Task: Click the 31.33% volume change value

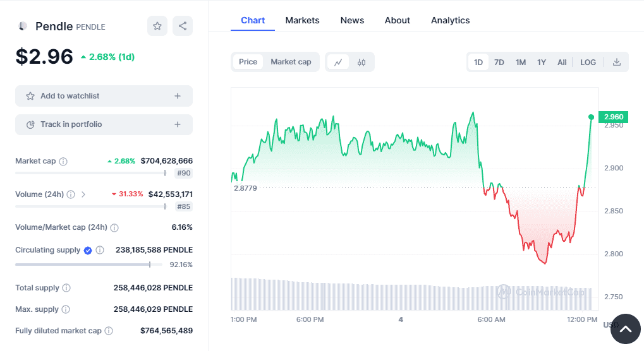Action: (127, 194)
